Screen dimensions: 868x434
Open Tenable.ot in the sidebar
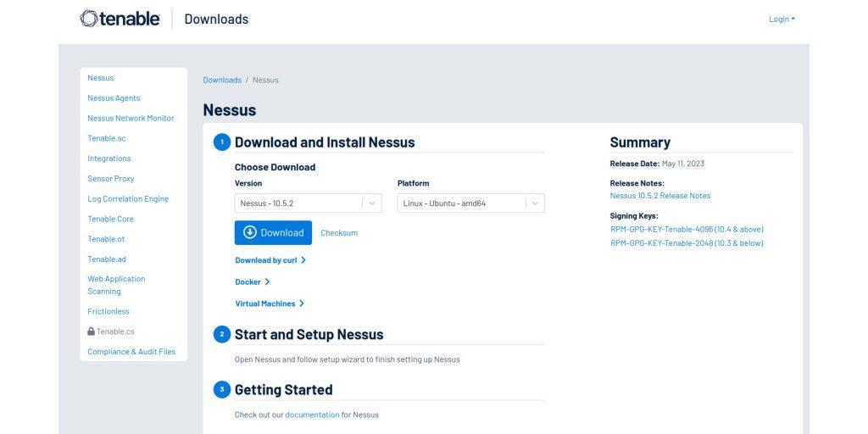(x=106, y=239)
